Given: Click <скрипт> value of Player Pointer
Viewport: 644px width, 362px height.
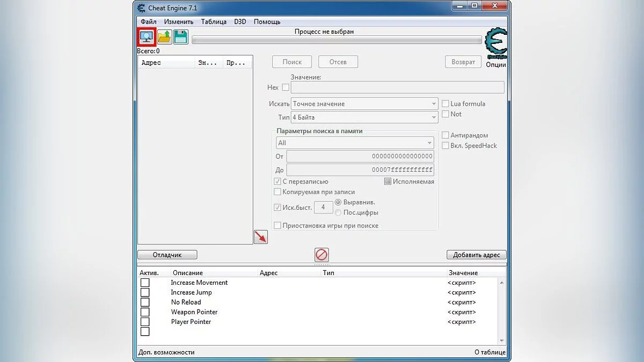Looking at the screenshot, I should tap(462, 322).
